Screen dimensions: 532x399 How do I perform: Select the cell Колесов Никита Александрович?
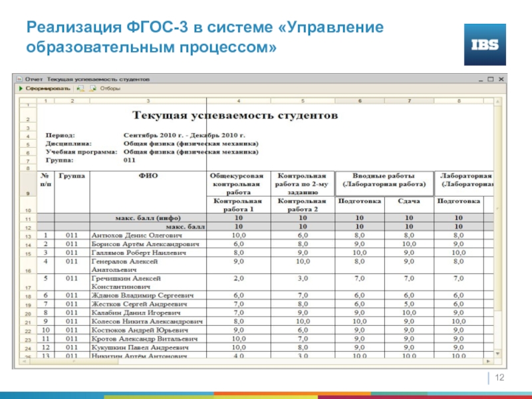click(x=148, y=321)
